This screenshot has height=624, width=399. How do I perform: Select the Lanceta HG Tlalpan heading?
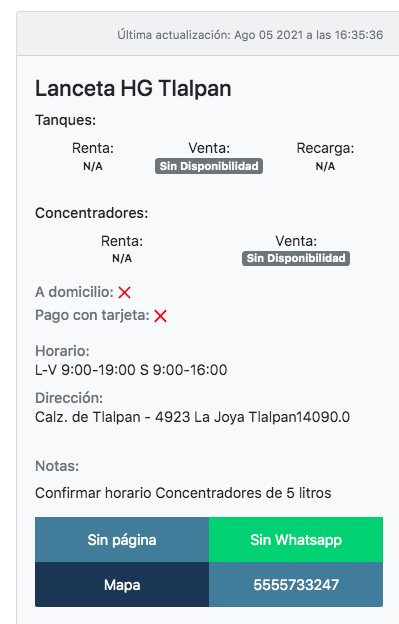(133, 88)
